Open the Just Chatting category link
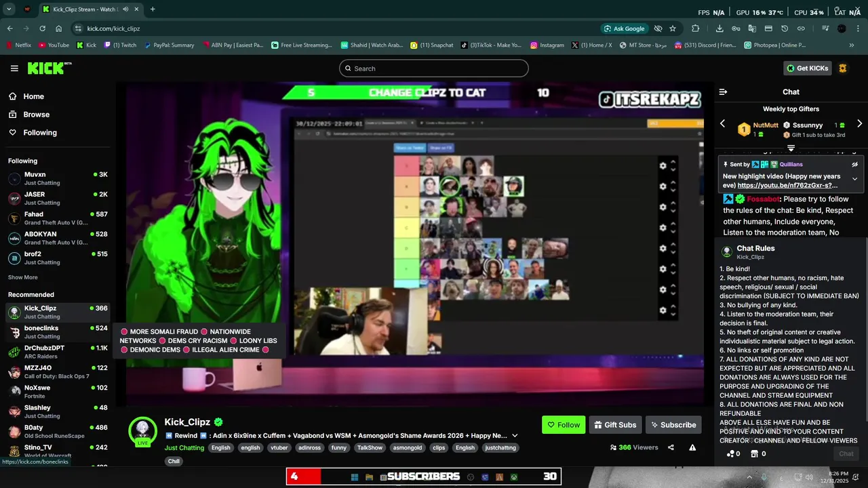 pos(184,448)
